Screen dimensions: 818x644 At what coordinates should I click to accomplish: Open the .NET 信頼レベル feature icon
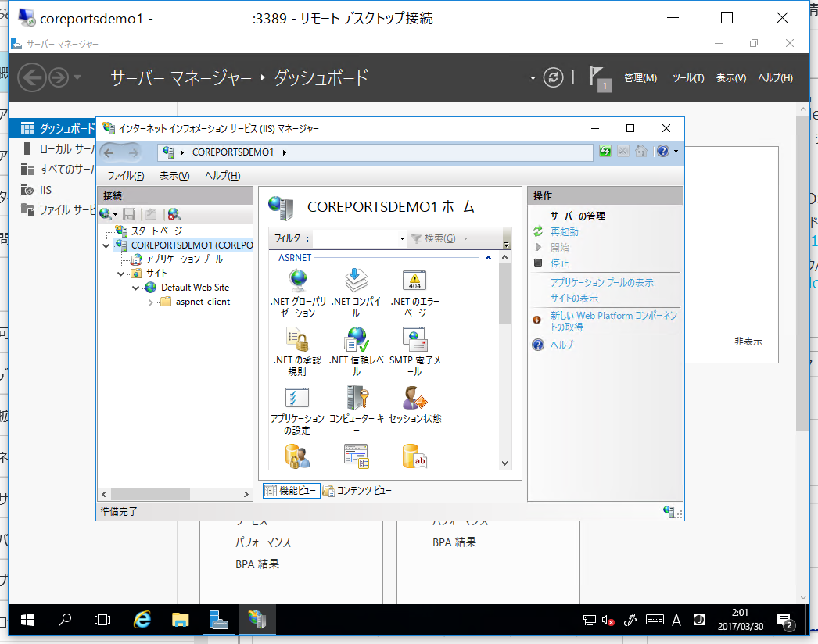point(357,339)
